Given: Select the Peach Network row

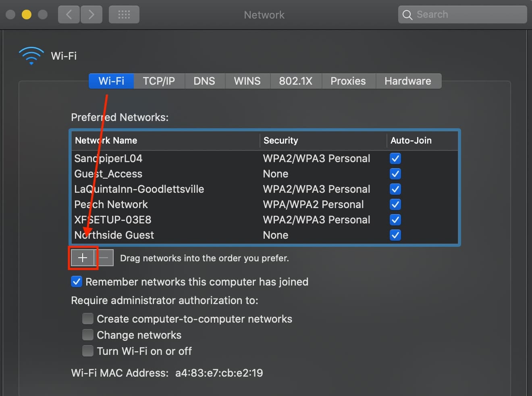Looking at the screenshot, I should 161,204.
